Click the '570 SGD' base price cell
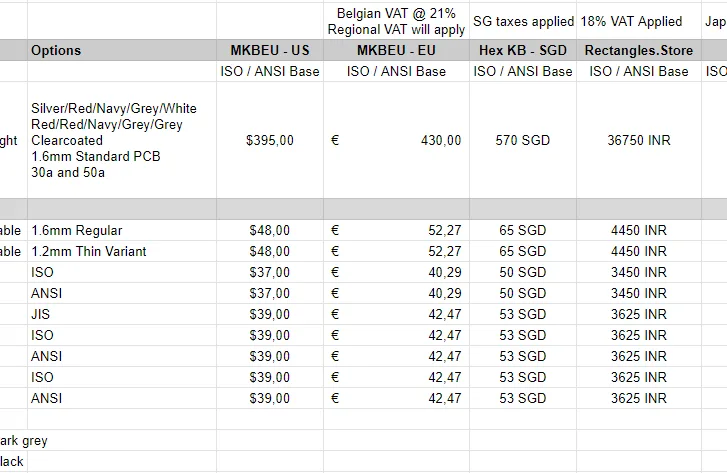 tap(523, 140)
